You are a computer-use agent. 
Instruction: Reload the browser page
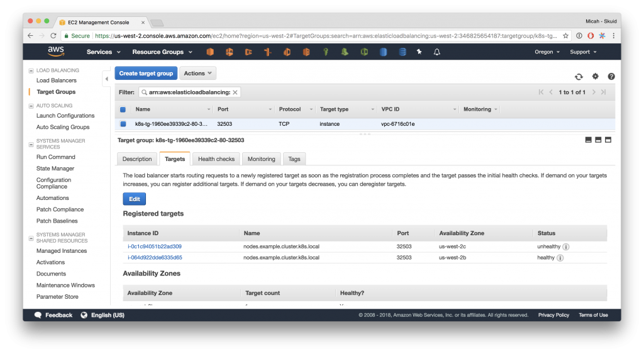[x=53, y=36]
